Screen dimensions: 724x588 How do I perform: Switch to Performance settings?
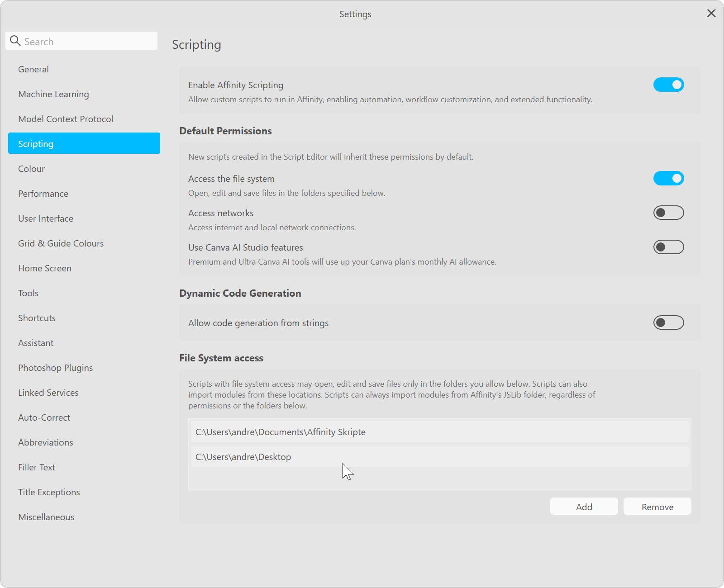pos(84,194)
